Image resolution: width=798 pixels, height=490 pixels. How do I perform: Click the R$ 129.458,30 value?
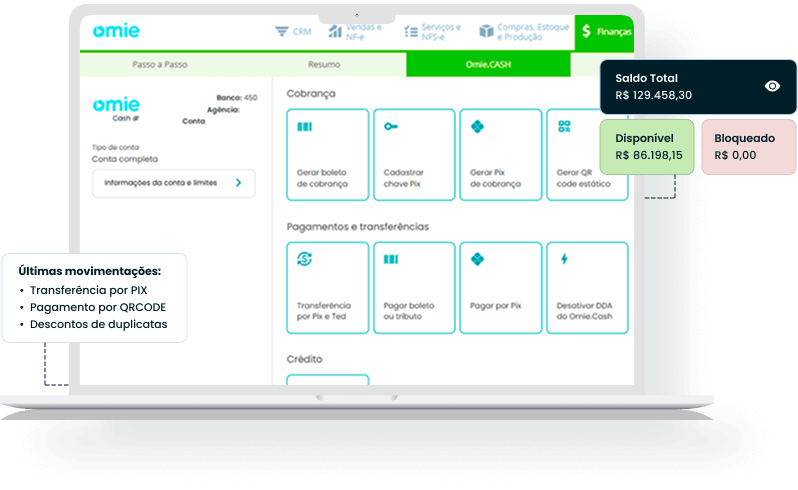pyautogui.click(x=653, y=95)
